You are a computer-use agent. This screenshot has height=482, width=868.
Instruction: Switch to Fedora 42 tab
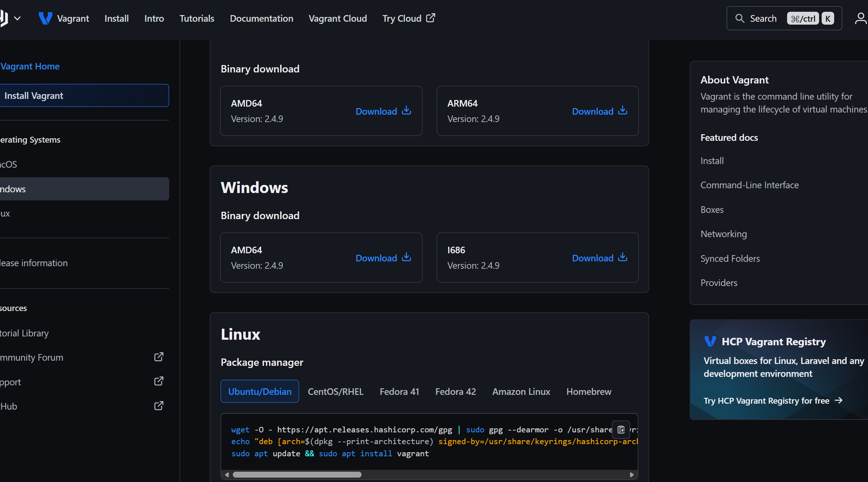click(455, 392)
